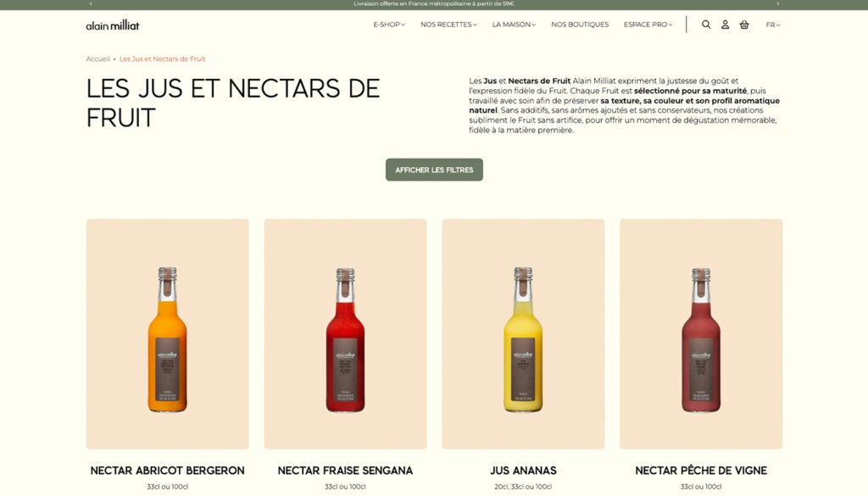The width and height of the screenshot is (868, 496).
Task: Click NECTAR ABRICOT BERGERON title
Action: [x=167, y=471]
